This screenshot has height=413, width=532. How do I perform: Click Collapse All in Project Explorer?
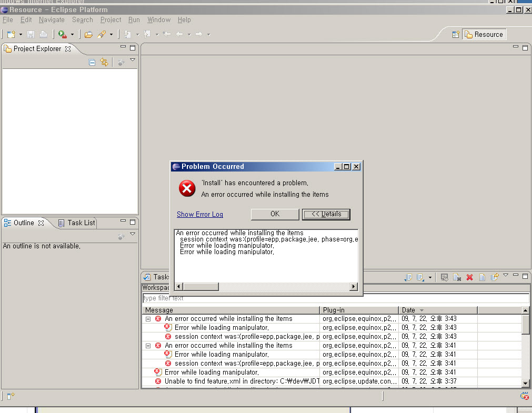[x=92, y=63]
